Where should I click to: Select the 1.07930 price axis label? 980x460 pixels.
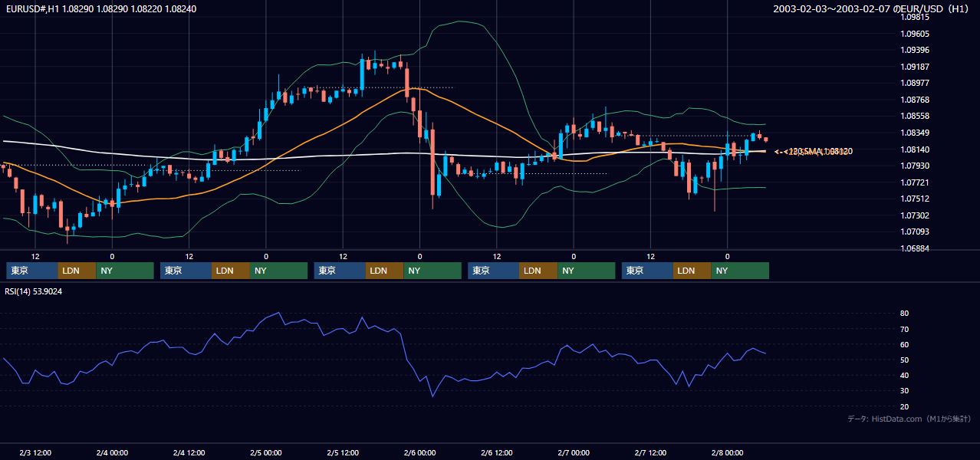point(914,166)
